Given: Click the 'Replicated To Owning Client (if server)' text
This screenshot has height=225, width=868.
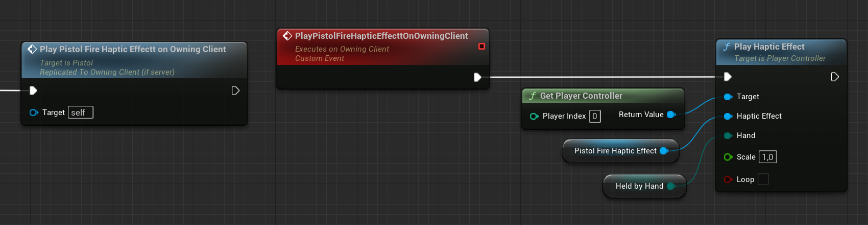Looking at the screenshot, I should tap(107, 72).
